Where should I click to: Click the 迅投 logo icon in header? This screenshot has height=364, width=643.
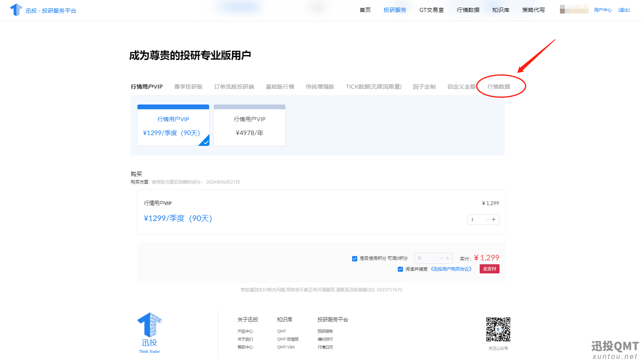coord(16,10)
